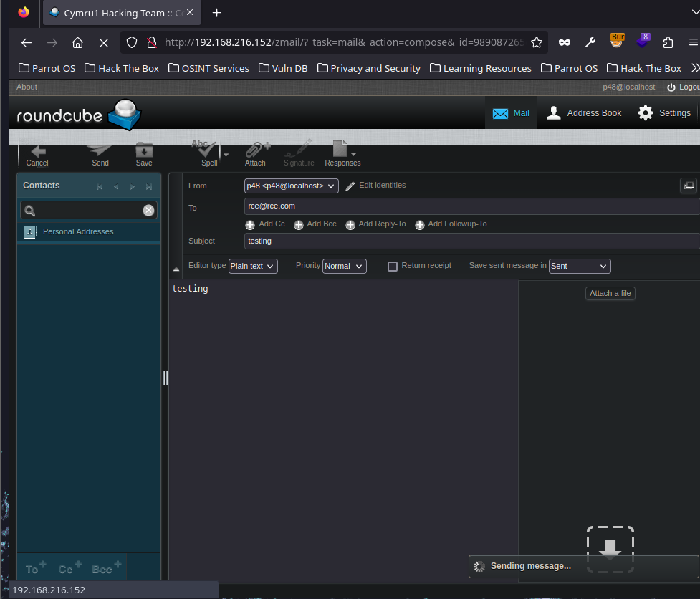Screen dimensions: 700x599
Task: Open the Extensions puzzle-piece menu
Action: 668,42
